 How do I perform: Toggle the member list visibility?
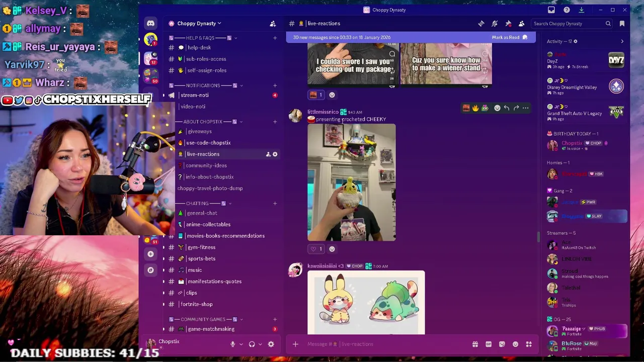(522, 24)
